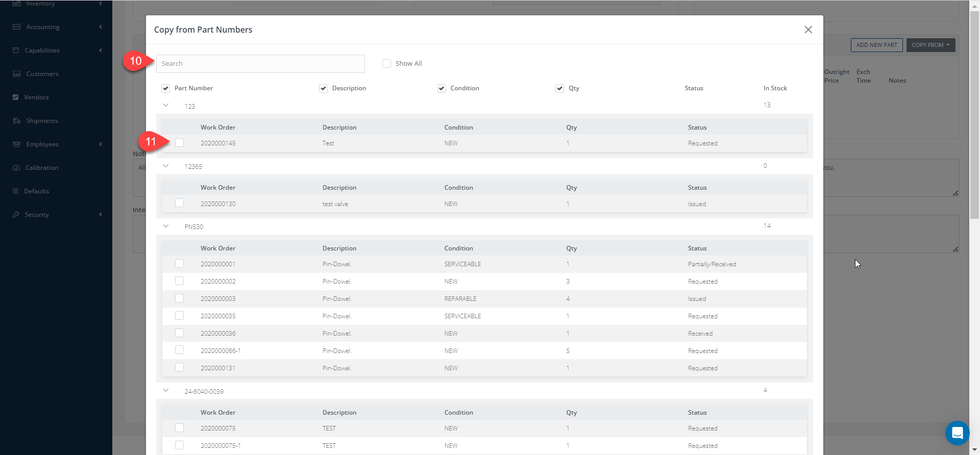The width and height of the screenshot is (980, 455).
Task: Tick checkbox for work order 2020000002
Action: (x=179, y=281)
